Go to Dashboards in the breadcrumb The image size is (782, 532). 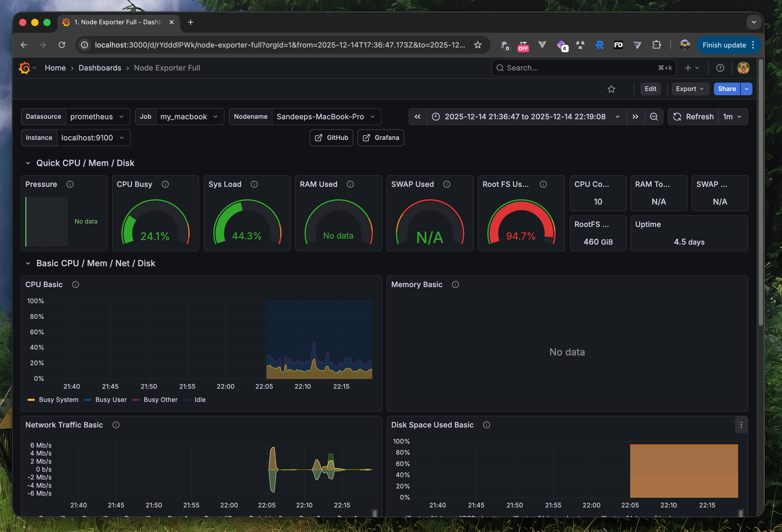pyautogui.click(x=100, y=68)
